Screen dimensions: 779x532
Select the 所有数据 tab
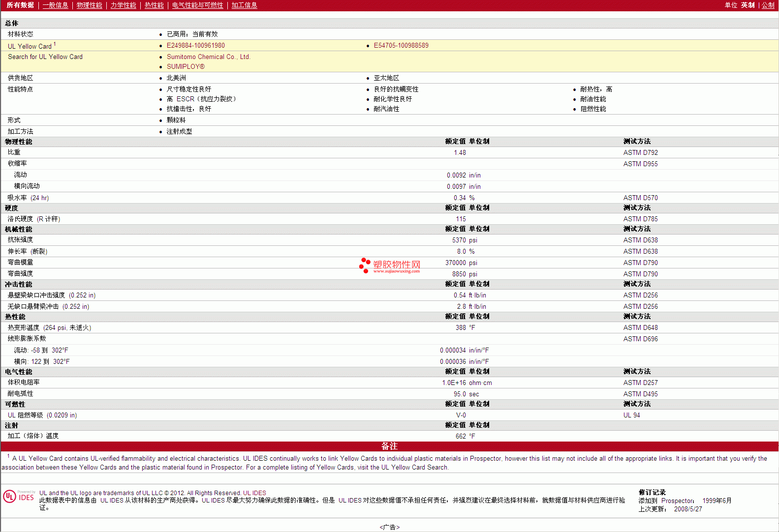(x=20, y=5)
